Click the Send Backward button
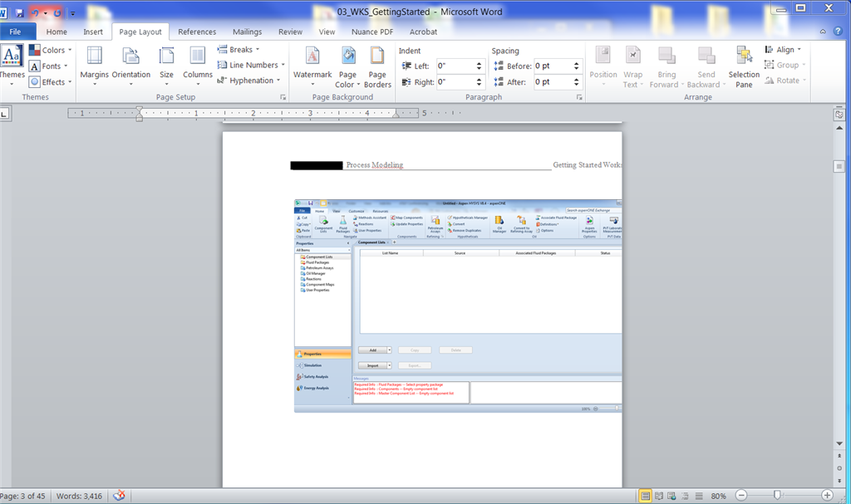The height and width of the screenshot is (504, 851). click(706, 66)
